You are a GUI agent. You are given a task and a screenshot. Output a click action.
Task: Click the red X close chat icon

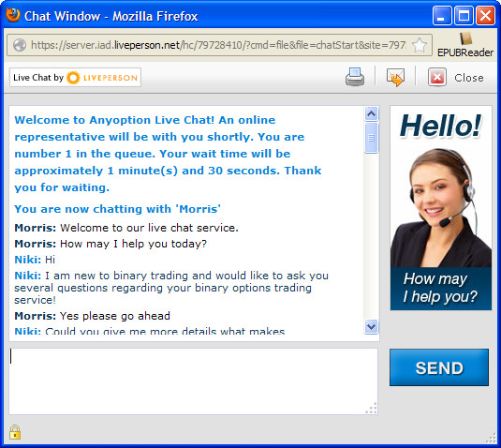click(x=437, y=78)
